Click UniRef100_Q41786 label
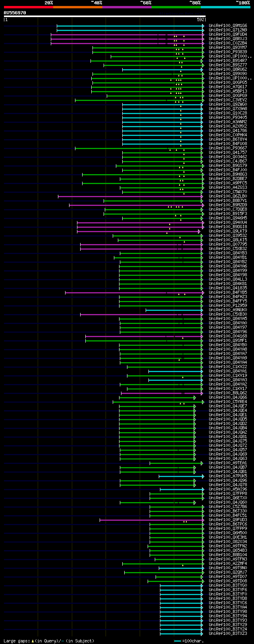Image resolution: width=254 pixels, height=644 pixels. click(x=228, y=131)
